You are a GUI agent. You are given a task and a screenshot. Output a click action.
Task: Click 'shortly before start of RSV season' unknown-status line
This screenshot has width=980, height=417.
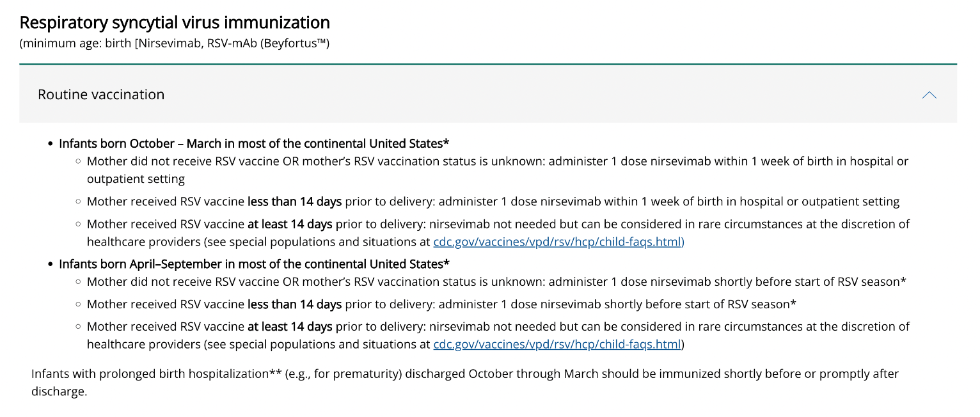[x=496, y=281]
